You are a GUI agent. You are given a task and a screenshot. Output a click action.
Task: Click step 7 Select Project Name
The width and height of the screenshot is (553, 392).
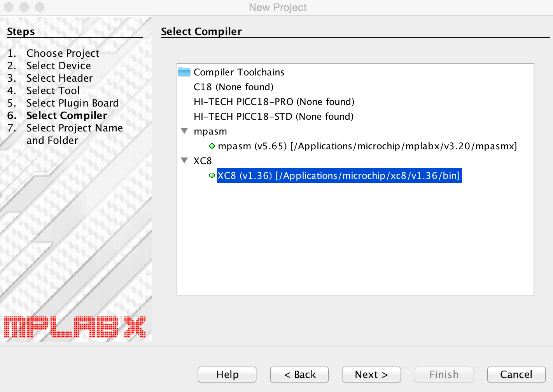coord(74,134)
